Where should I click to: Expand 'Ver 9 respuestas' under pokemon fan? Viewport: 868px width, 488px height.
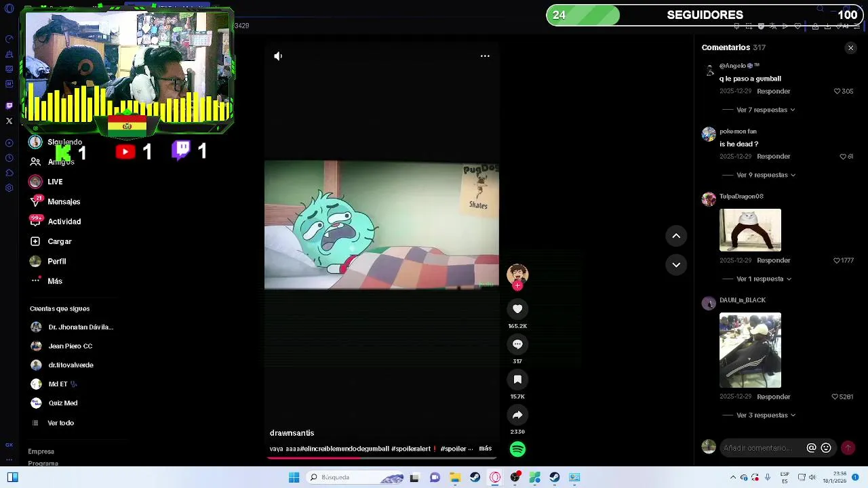766,175
